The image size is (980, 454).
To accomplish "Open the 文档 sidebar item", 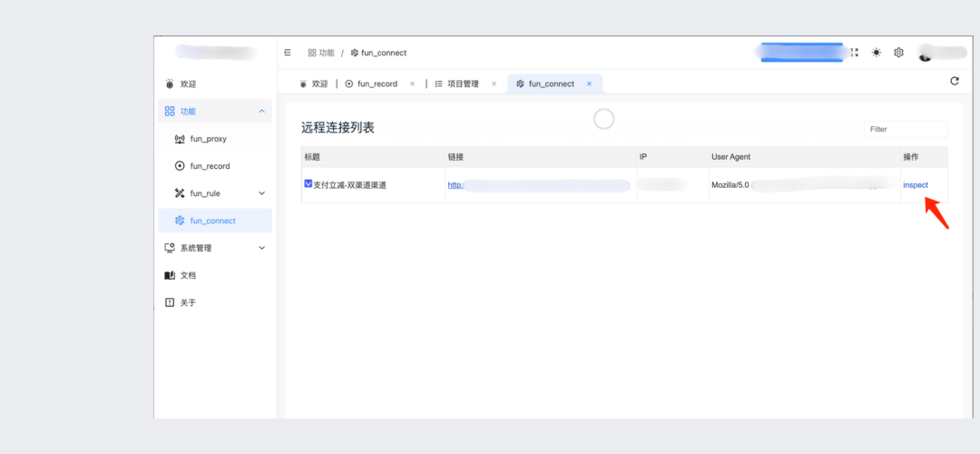I will pyautogui.click(x=188, y=275).
